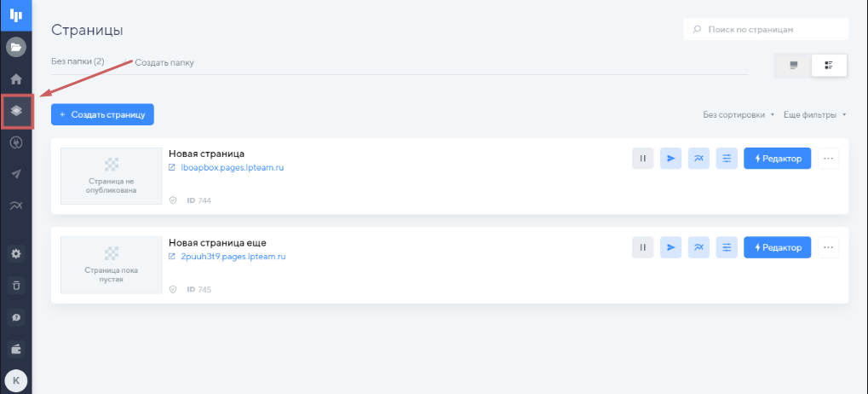This screenshot has height=394, width=868.
Task: Open the Pages layers icon in sidebar
Action: click(16, 111)
